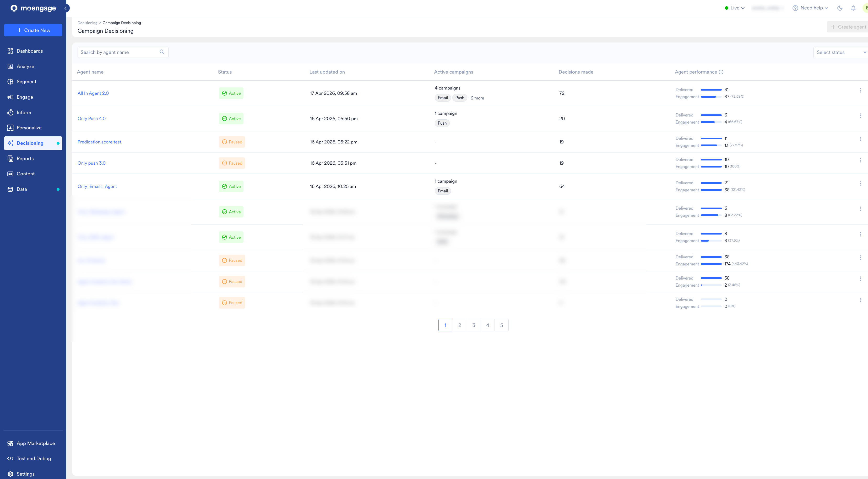Open kebab menu for All In Agent 2.0
The height and width of the screenshot is (479, 868).
click(x=860, y=90)
